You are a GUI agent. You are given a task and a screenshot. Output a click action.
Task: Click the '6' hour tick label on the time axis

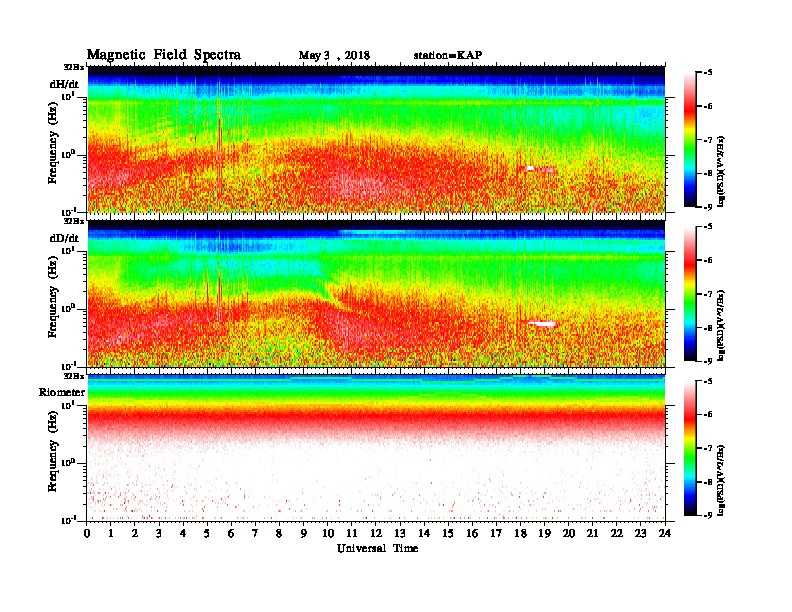click(231, 533)
